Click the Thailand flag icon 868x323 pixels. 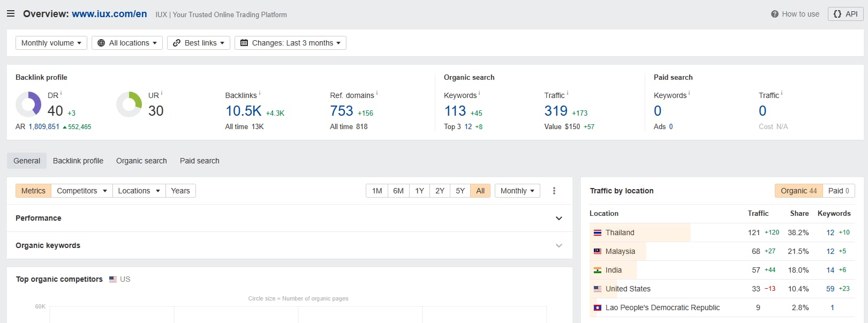click(598, 233)
